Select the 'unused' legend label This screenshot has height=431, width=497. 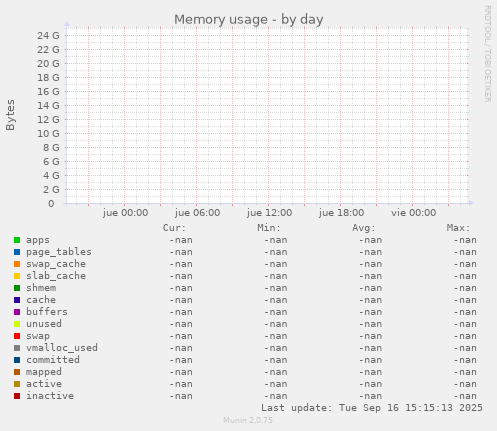44,324
